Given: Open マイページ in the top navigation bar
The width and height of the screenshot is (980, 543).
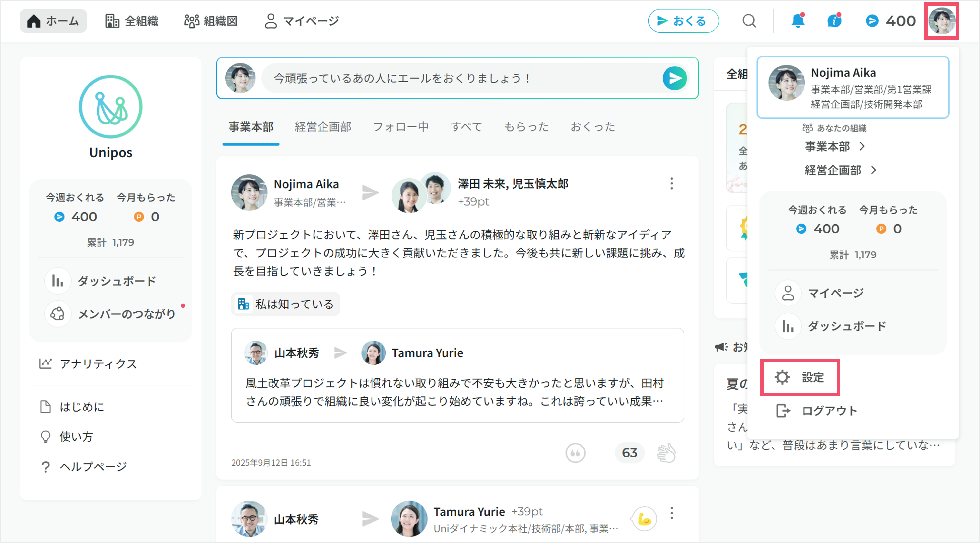Looking at the screenshot, I should coord(302,21).
